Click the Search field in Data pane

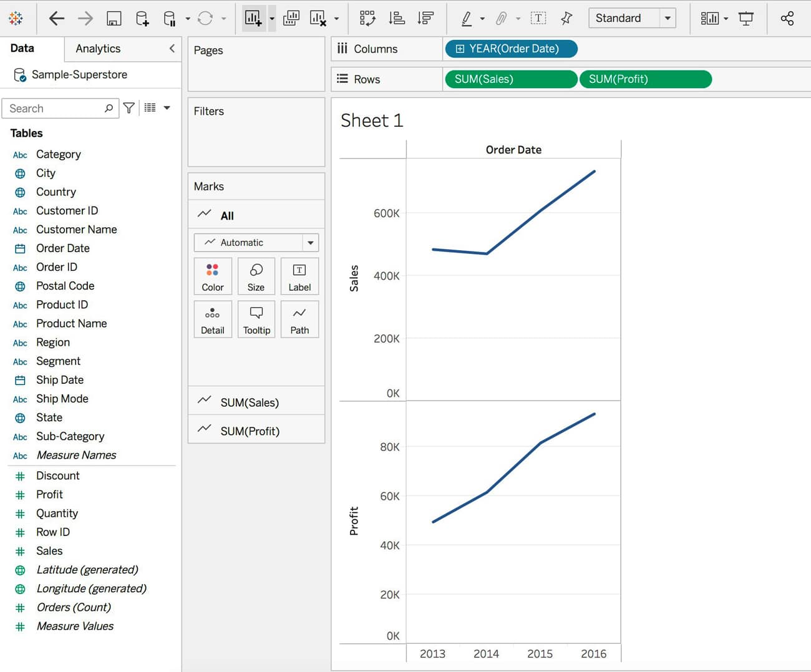[56, 109]
